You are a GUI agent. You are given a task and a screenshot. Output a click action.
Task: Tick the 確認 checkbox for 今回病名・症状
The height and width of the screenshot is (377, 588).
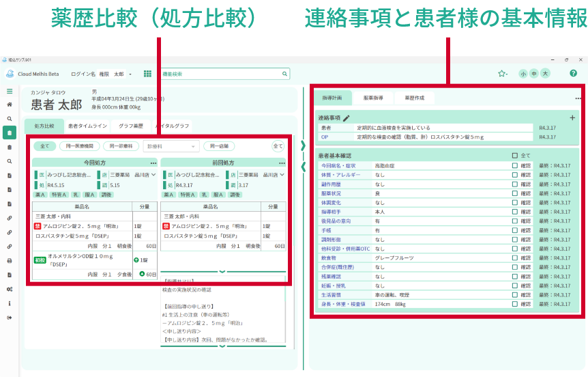515,166
